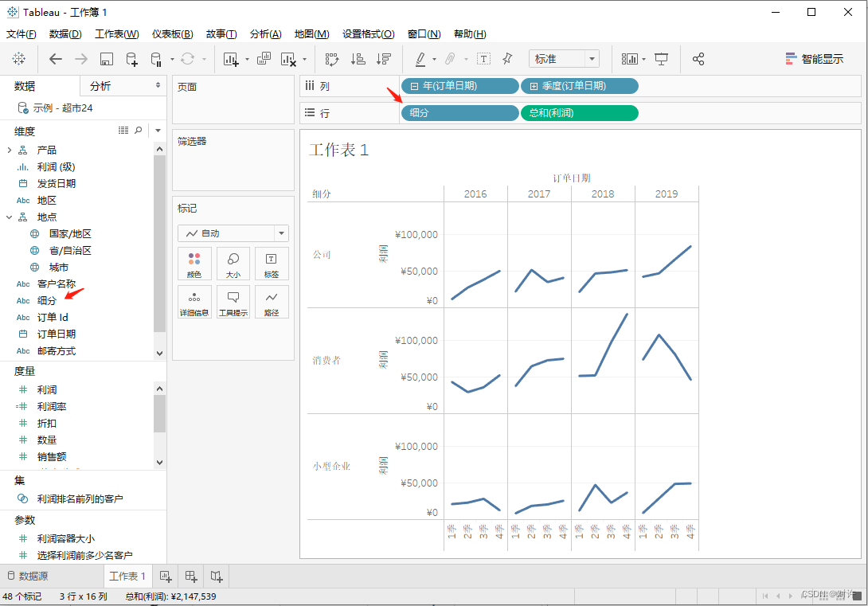Open the 设置格式(O) menu
This screenshot has width=868, height=606.
point(368,34)
